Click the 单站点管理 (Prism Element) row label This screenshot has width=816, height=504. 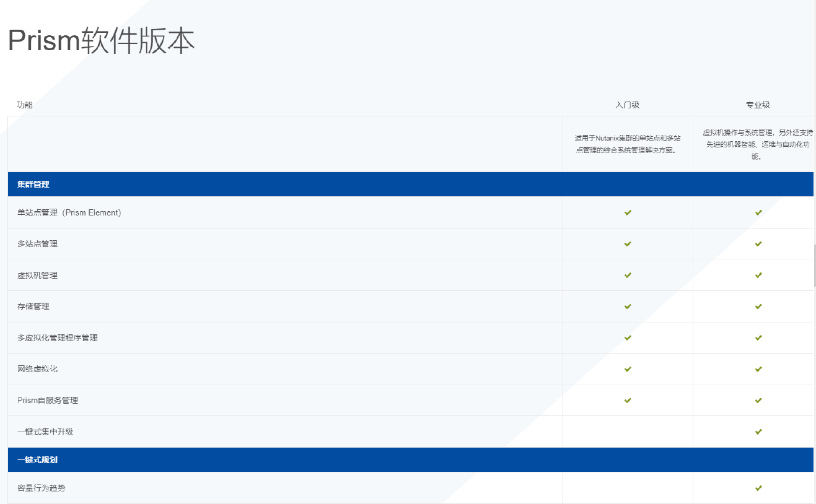[x=69, y=212]
